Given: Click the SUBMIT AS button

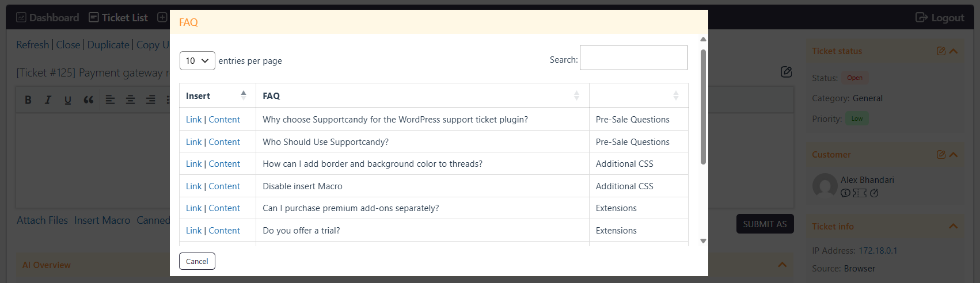Looking at the screenshot, I should click(x=765, y=224).
